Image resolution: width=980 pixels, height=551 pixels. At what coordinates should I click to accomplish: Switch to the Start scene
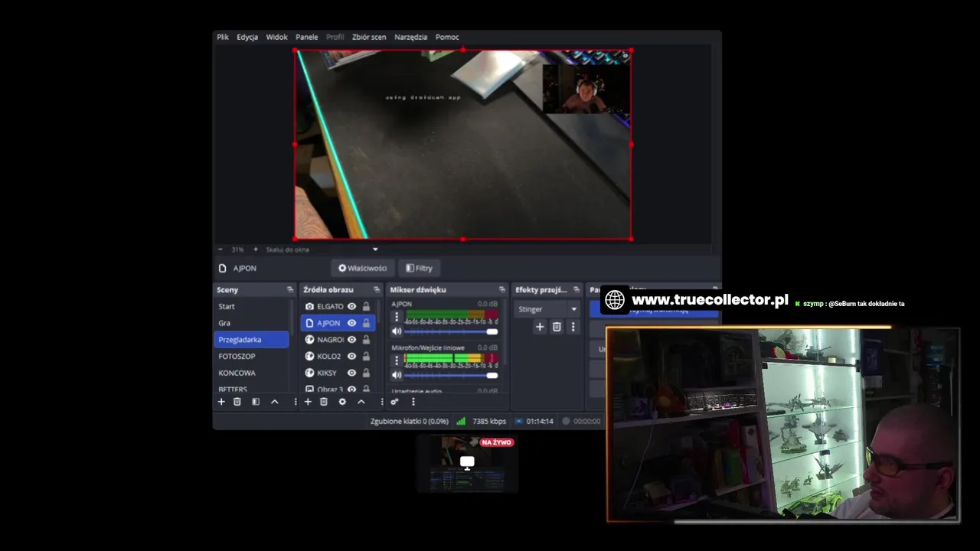tap(251, 306)
